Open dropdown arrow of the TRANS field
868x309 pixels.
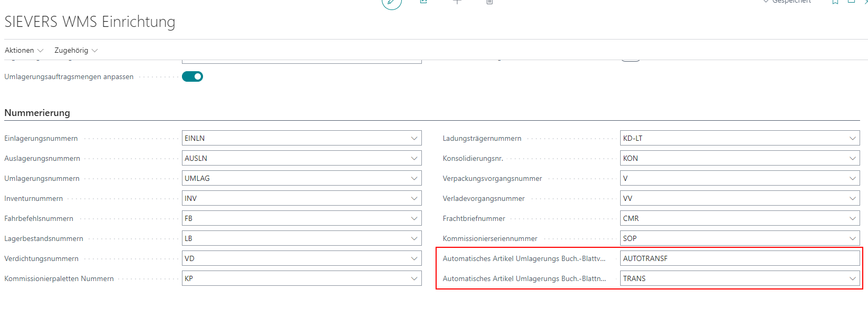click(852, 278)
